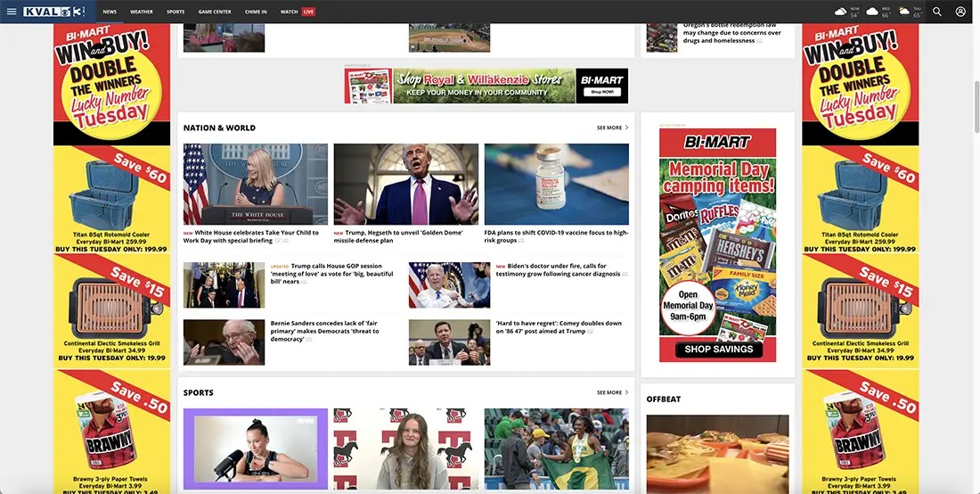Image resolution: width=980 pixels, height=494 pixels.
Task: Open Biden with doctor thumbnail
Action: pos(449,285)
